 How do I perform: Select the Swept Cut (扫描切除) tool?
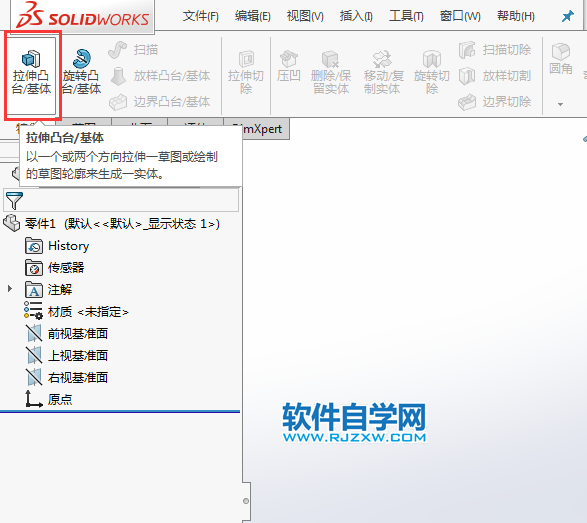pos(495,50)
